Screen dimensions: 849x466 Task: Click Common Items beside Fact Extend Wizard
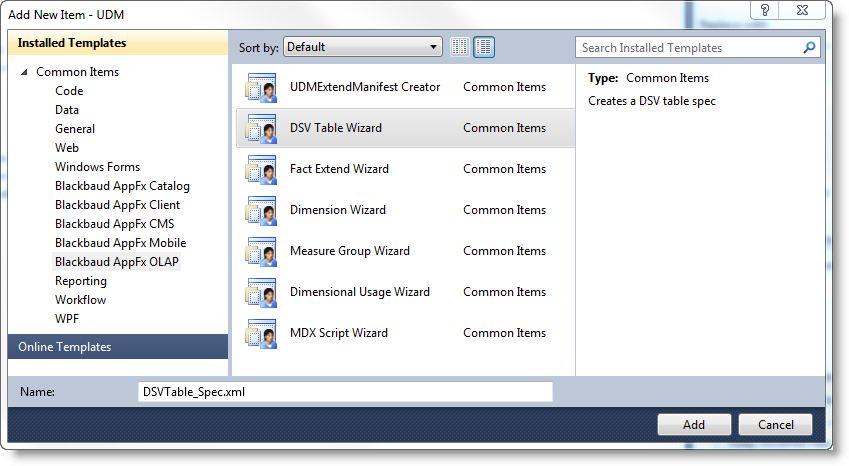tap(504, 169)
